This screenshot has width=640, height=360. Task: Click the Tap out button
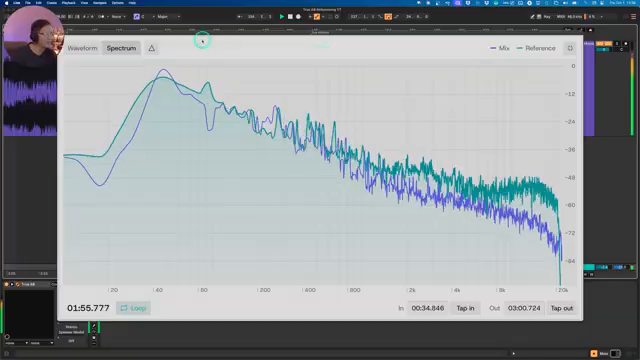point(562,308)
